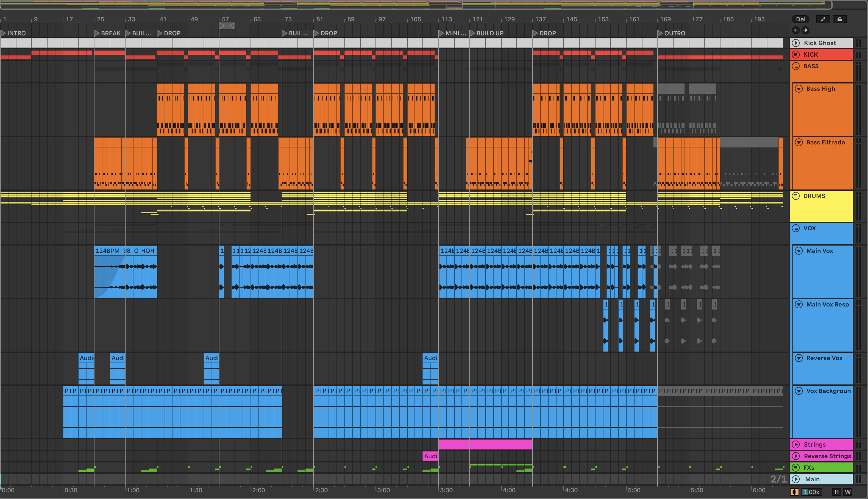
Task: Click bar number 169 in the beat ruler
Action: click(665, 19)
